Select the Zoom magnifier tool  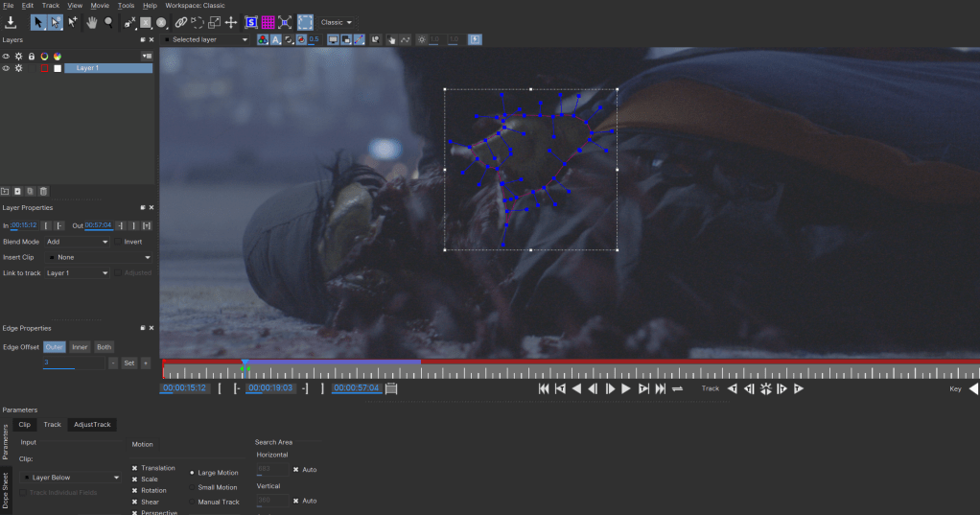pos(109,22)
